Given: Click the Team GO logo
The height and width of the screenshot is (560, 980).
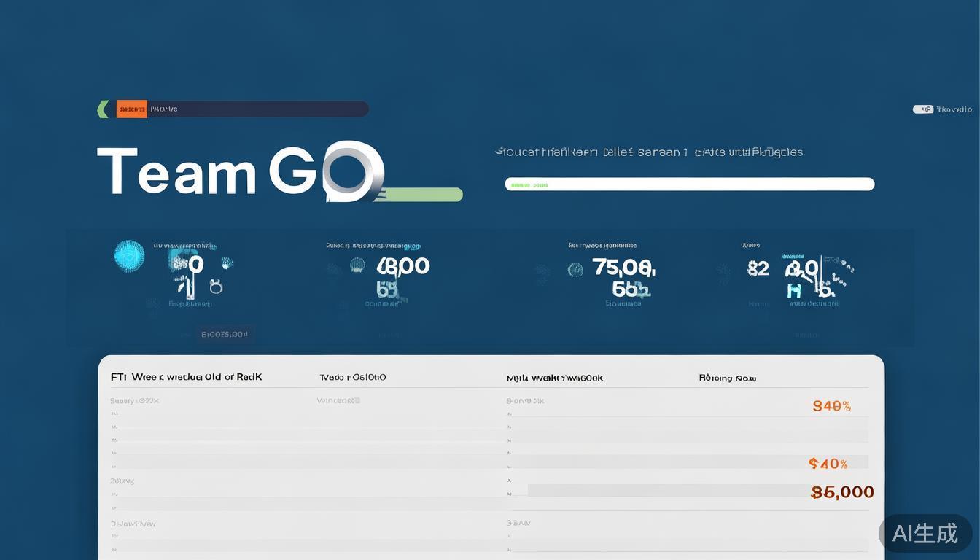Looking at the screenshot, I should [241, 171].
